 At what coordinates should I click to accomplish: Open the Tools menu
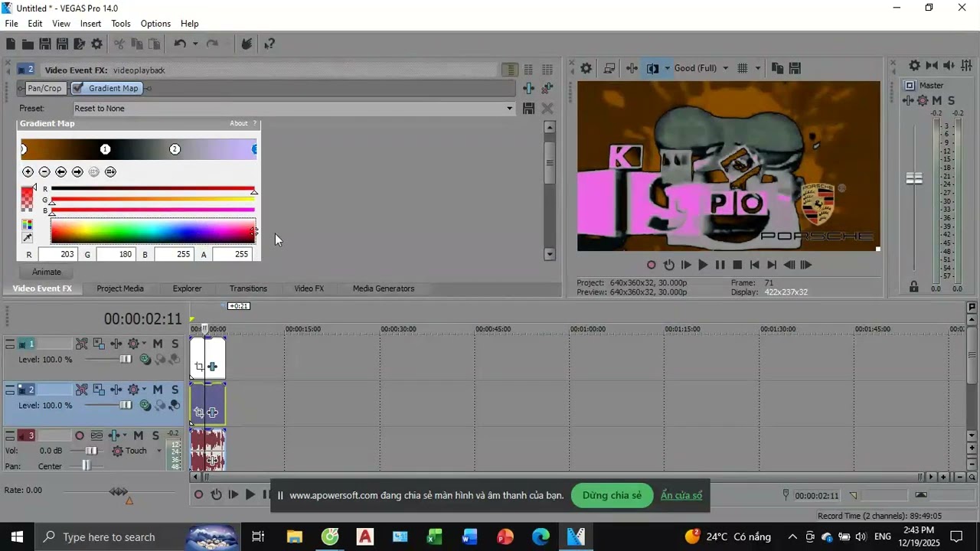coord(121,24)
